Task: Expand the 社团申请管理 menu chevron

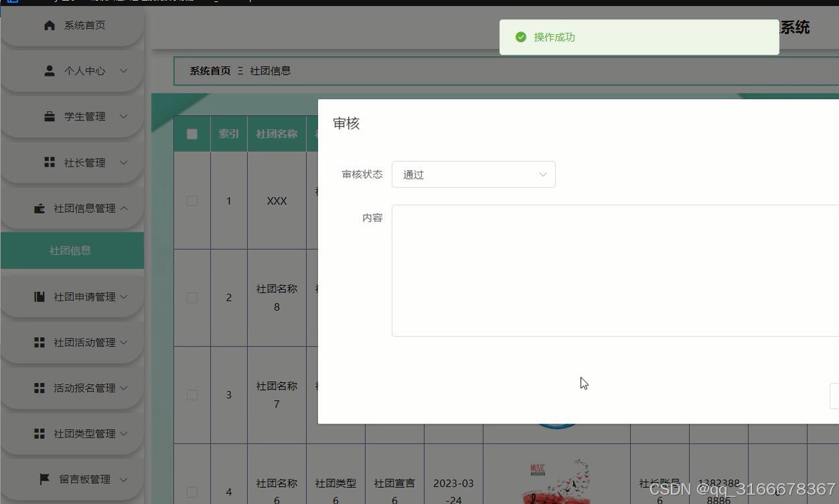Action: coord(123,297)
